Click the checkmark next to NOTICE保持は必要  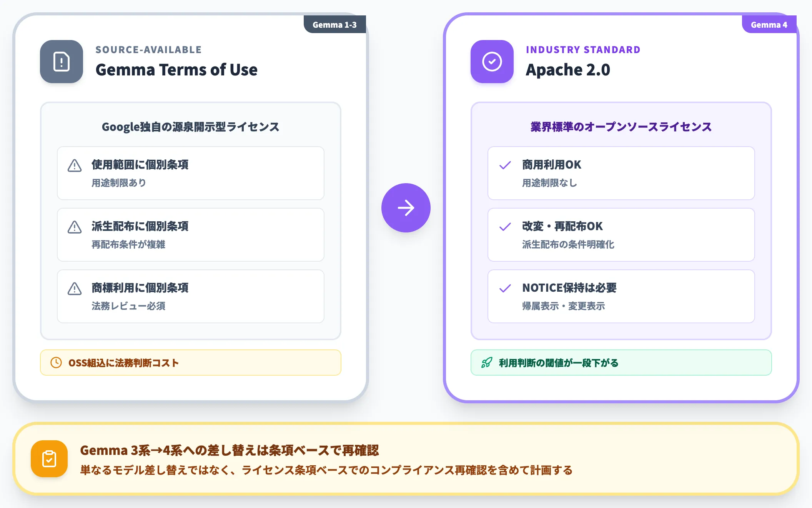click(505, 288)
